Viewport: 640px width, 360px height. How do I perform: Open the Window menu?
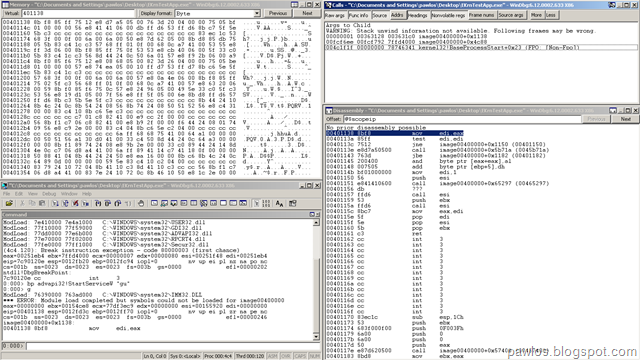69,194
